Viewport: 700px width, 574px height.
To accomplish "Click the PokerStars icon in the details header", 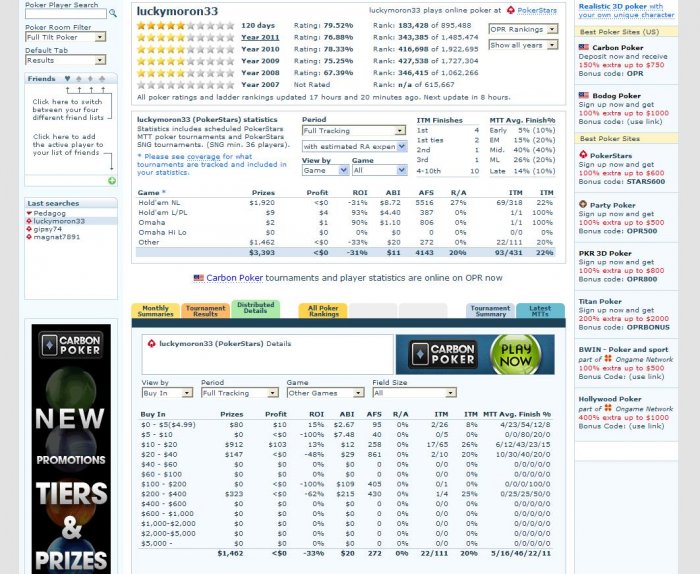I will click(151, 343).
